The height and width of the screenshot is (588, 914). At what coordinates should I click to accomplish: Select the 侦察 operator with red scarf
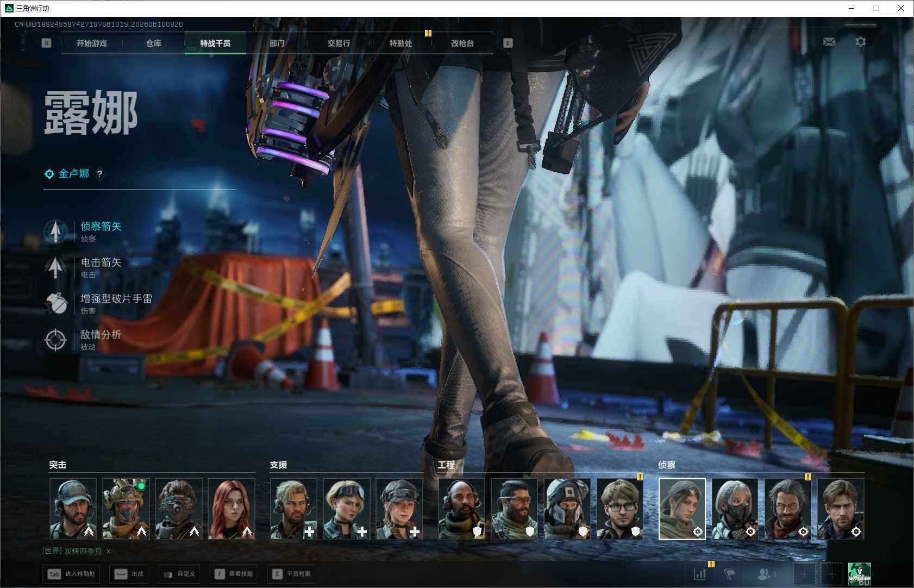click(788, 509)
